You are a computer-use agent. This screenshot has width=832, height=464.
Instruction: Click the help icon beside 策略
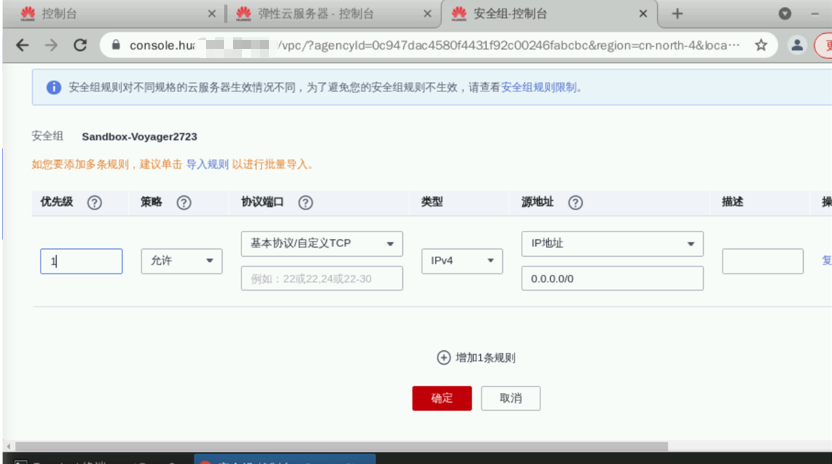tap(184, 202)
